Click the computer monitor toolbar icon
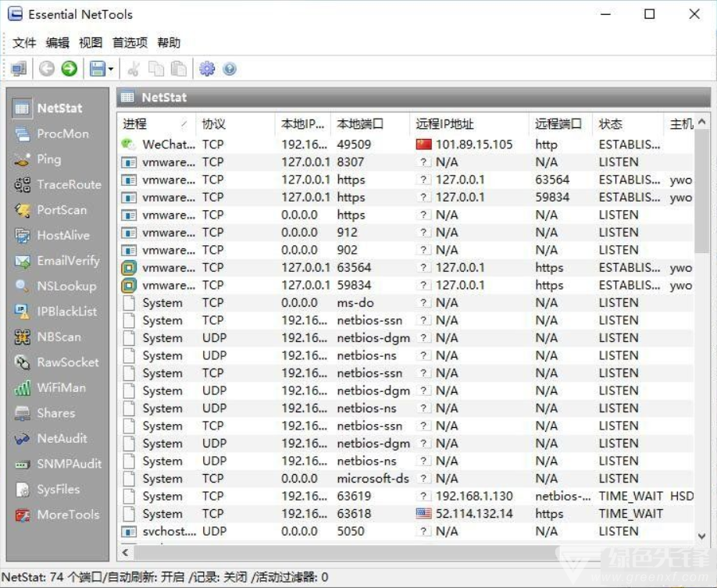 coord(19,69)
